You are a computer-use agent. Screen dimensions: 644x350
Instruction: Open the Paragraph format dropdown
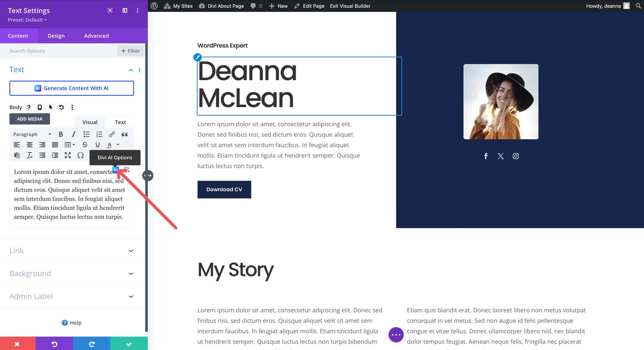32,134
